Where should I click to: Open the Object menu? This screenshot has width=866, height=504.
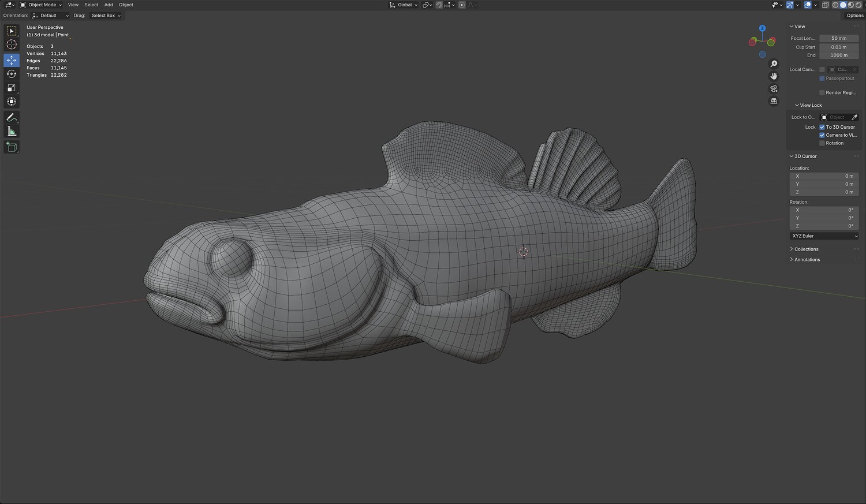point(126,5)
